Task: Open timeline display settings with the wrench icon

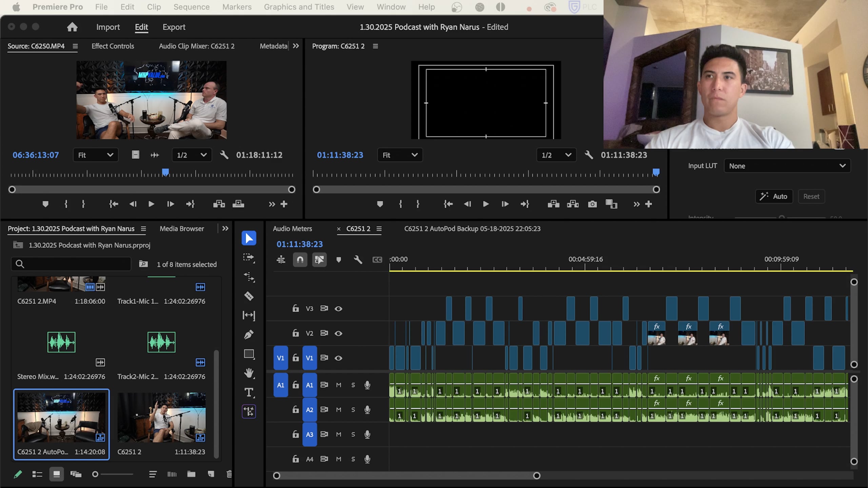Action: 358,260
